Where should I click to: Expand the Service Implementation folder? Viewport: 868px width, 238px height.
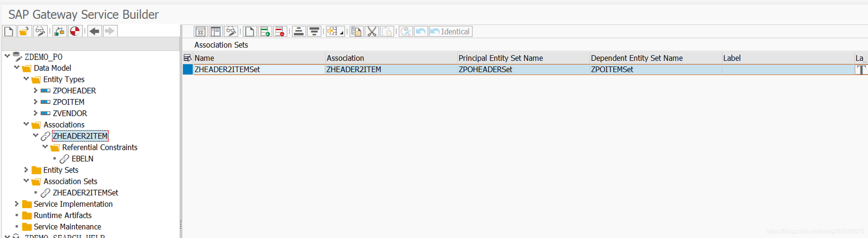pyautogui.click(x=17, y=204)
